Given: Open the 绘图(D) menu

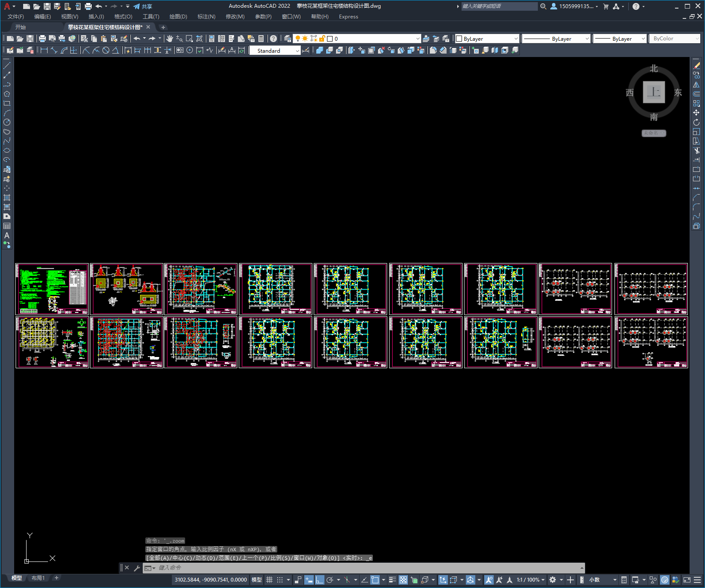Looking at the screenshot, I should 178,17.
